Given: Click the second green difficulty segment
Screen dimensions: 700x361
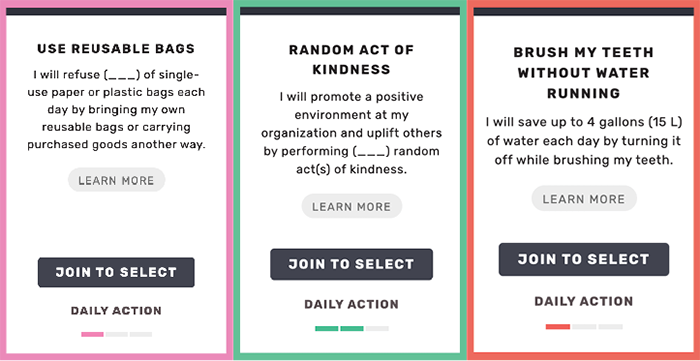Looking at the screenshot, I should pos(352,328).
